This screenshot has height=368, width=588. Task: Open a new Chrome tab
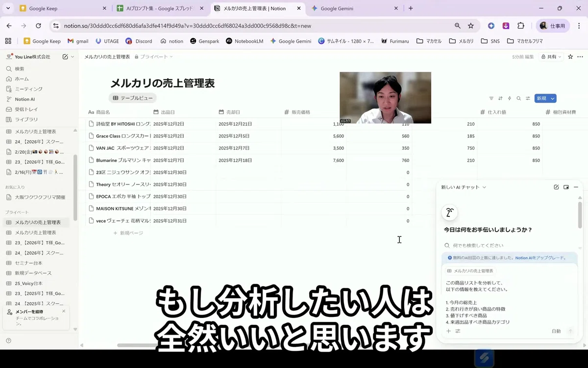point(411,8)
